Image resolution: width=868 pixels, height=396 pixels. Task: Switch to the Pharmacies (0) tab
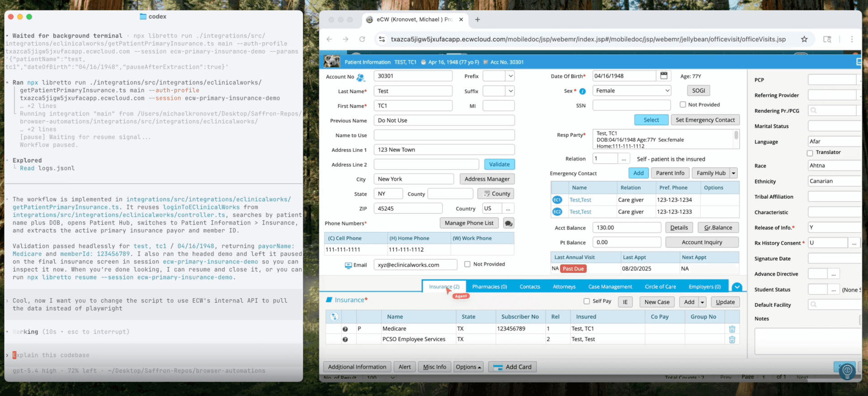[489, 287]
